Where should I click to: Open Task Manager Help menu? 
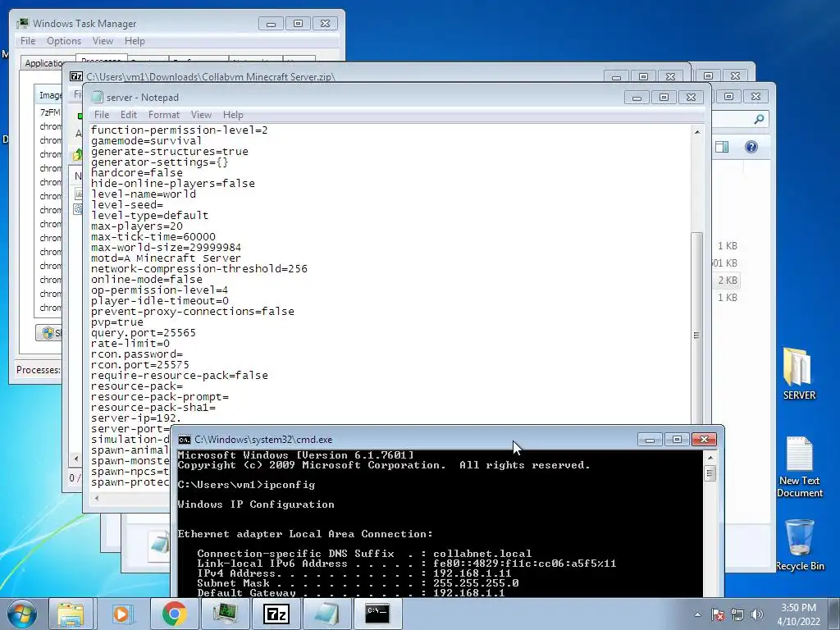pos(135,41)
